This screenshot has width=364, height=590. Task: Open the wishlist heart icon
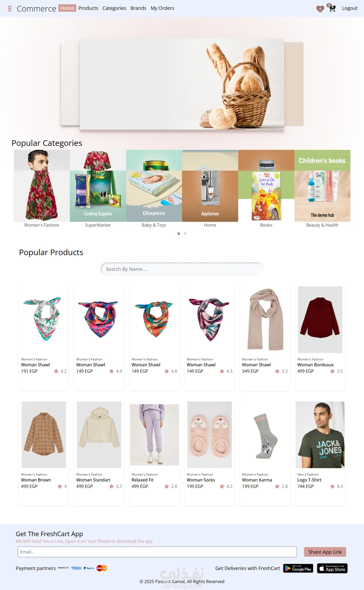point(320,9)
